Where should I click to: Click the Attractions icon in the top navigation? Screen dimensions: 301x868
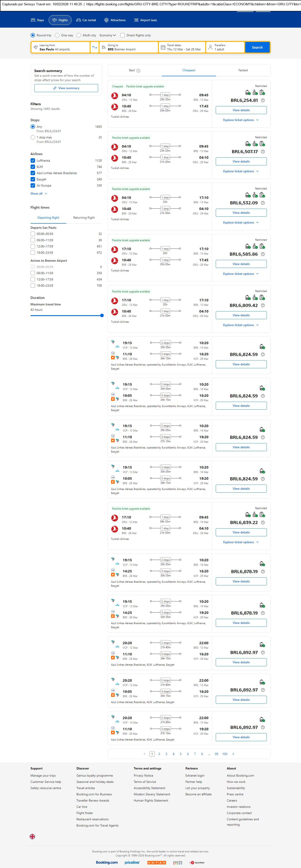(x=106, y=20)
